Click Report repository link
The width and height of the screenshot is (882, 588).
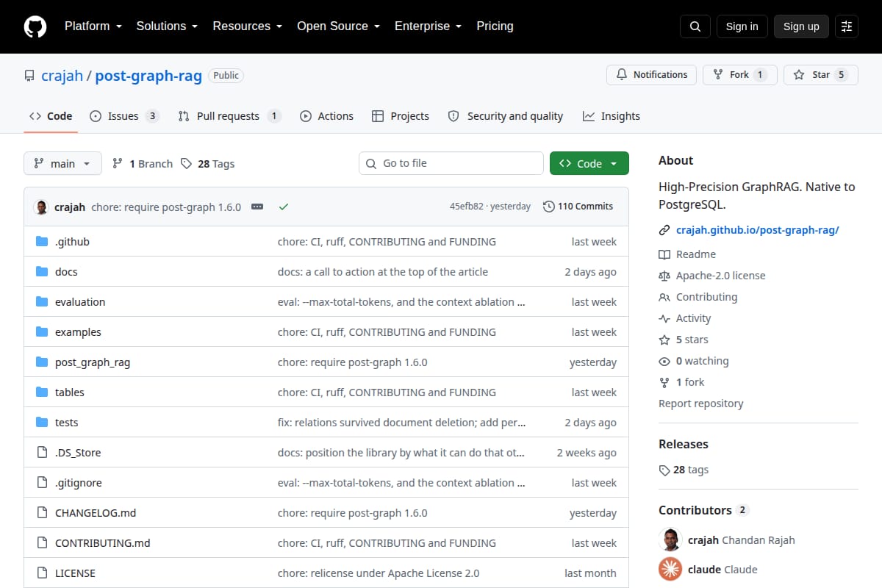701,404
